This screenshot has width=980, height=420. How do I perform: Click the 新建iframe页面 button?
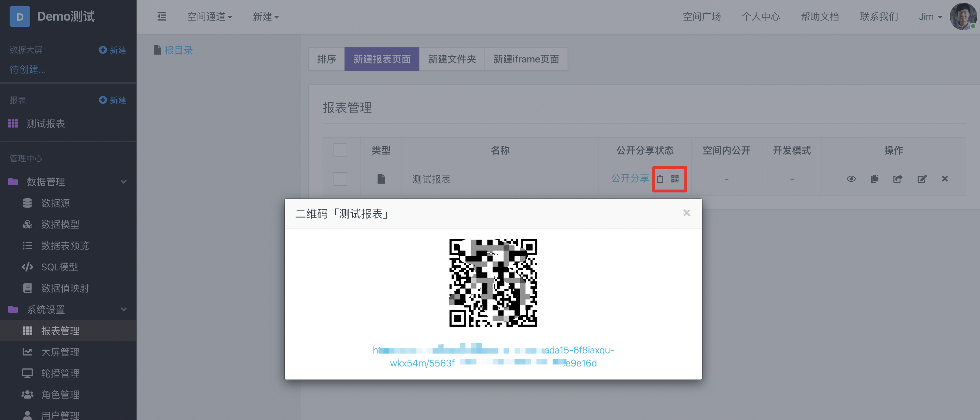[526, 59]
